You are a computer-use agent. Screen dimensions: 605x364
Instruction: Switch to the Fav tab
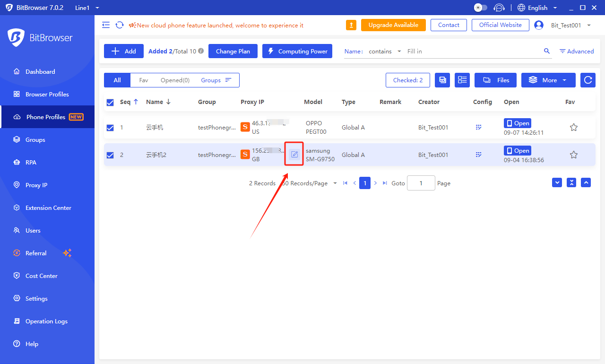tap(144, 80)
